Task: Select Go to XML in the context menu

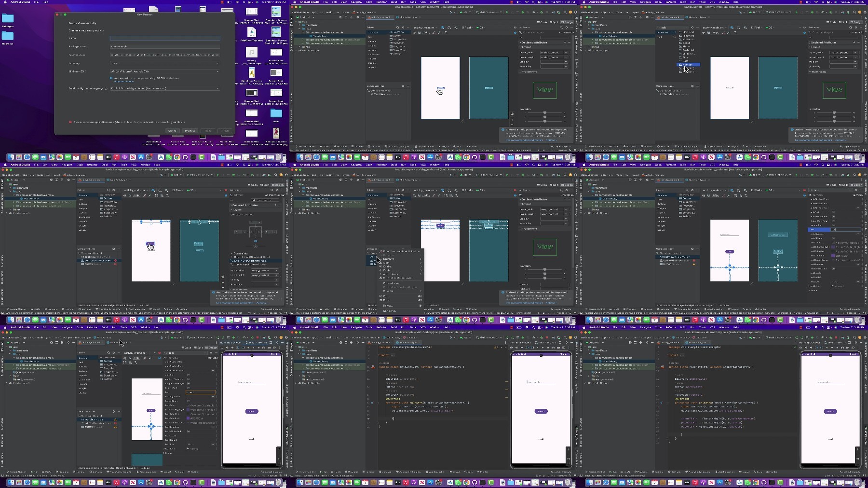Action: (400, 311)
